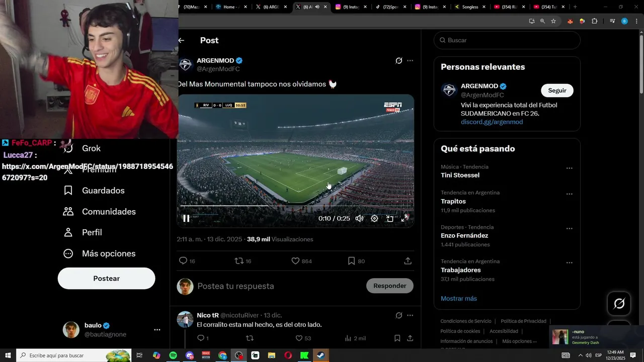
Task: Expand Más opciones menu
Action: click(x=100, y=253)
